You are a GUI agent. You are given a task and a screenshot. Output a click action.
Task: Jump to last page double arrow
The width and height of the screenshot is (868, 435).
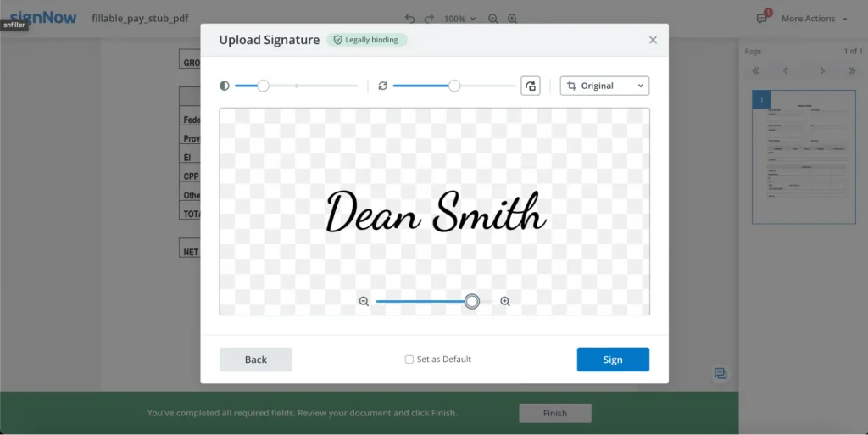[x=851, y=70]
